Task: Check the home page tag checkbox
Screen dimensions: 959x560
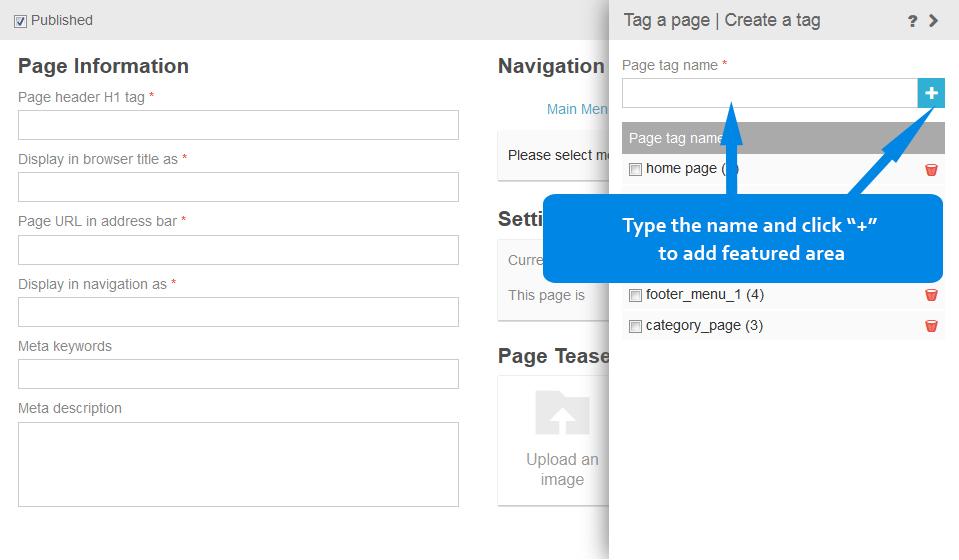Action: click(635, 170)
